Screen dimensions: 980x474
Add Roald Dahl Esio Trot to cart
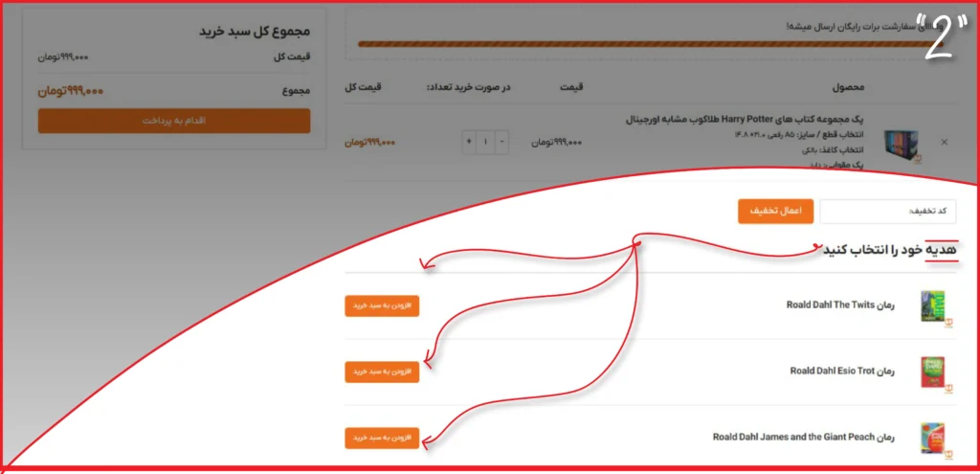[x=382, y=372]
